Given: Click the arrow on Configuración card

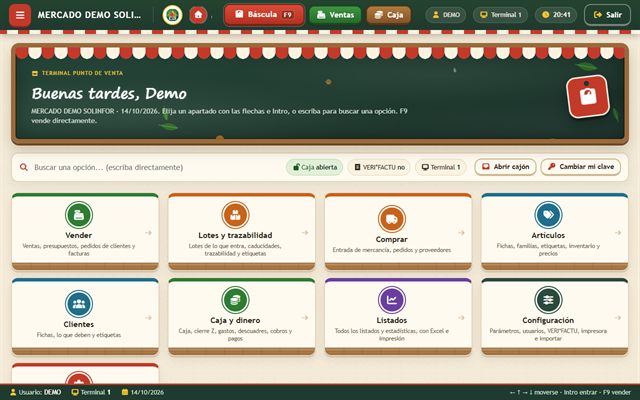Looking at the screenshot, I should [618, 318].
